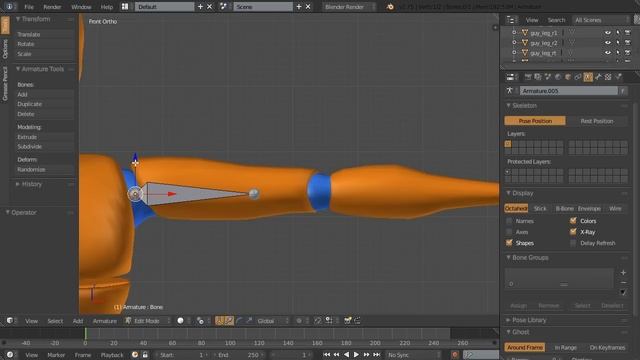The width and height of the screenshot is (640, 360).
Task: Open the Object Constraints tab icon
Action: click(578, 77)
